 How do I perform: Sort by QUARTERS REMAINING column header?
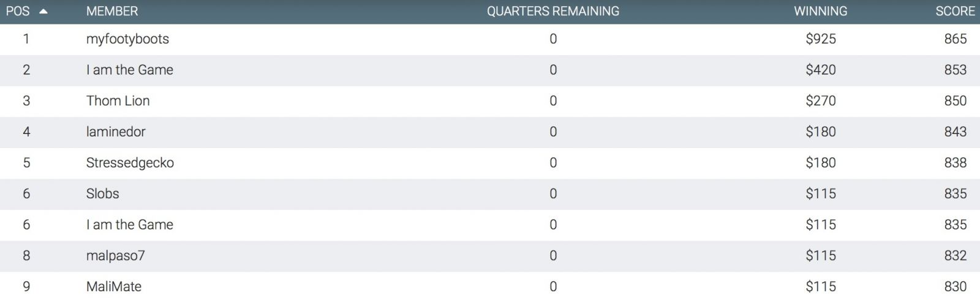coord(553,11)
